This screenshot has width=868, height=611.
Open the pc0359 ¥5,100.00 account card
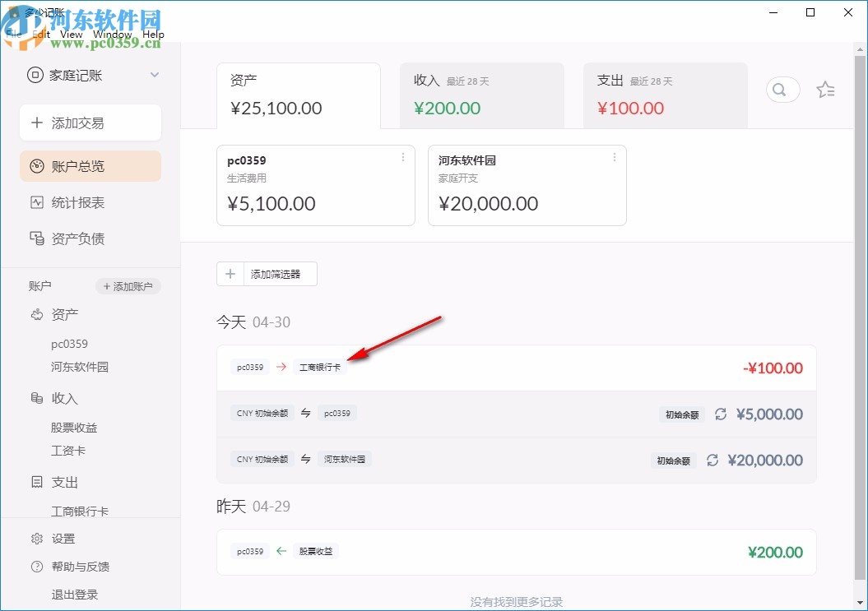(316, 185)
